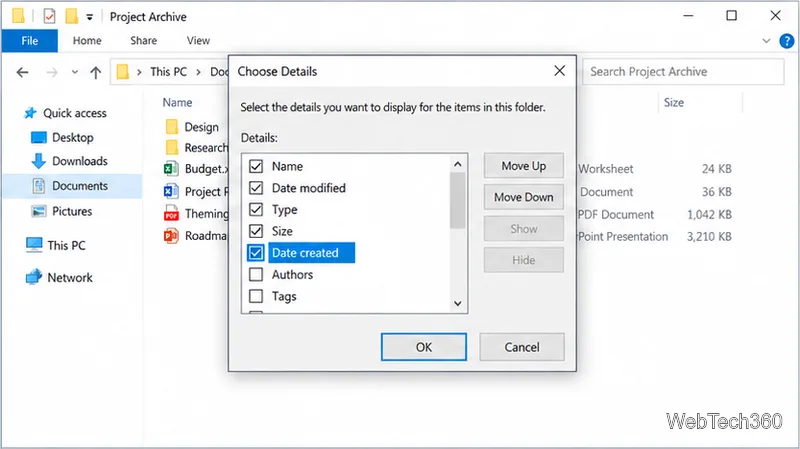
Task: Open Desktop in navigation pane
Action: pos(72,138)
